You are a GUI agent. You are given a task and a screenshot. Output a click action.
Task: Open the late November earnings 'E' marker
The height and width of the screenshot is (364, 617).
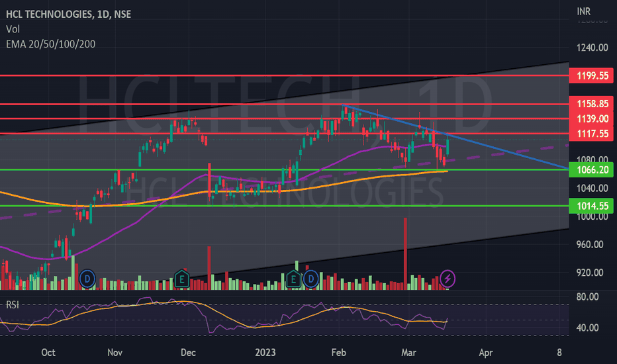[182, 279]
